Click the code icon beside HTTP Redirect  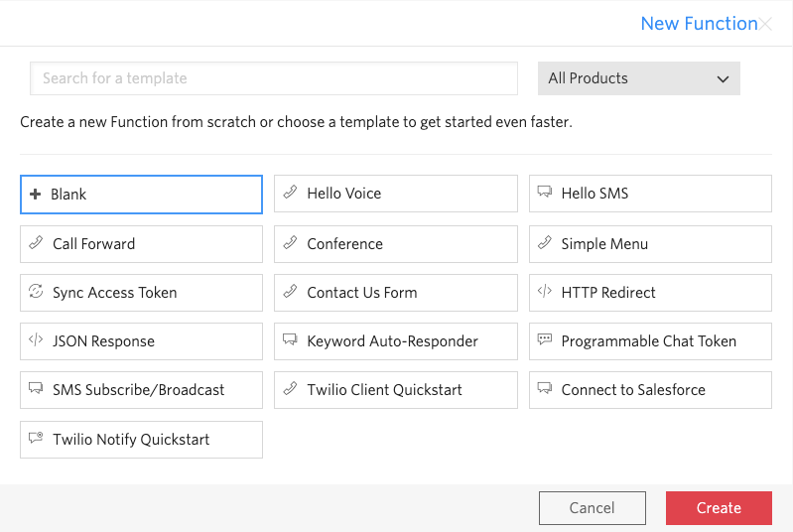click(x=544, y=292)
